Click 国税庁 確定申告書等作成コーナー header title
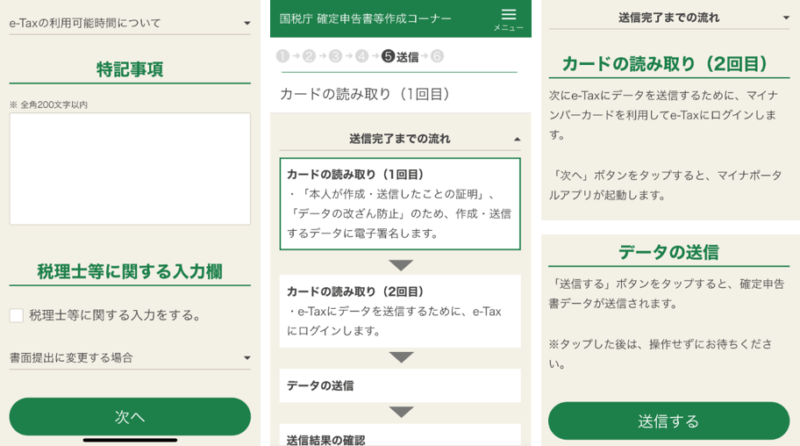800x446 pixels. (365, 19)
